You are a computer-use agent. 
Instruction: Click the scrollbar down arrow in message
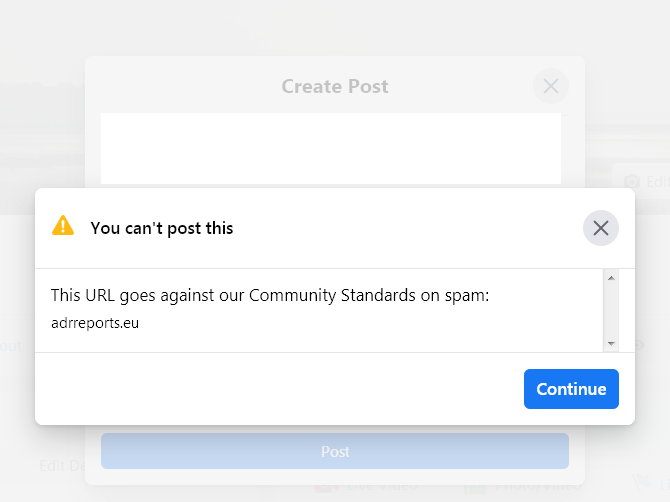pos(611,343)
